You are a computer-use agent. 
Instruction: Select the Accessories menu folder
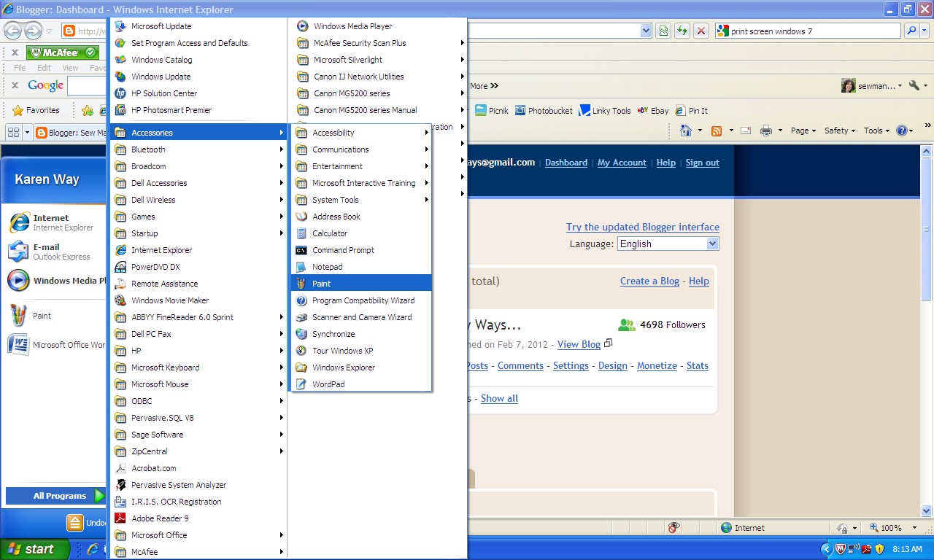tap(198, 133)
